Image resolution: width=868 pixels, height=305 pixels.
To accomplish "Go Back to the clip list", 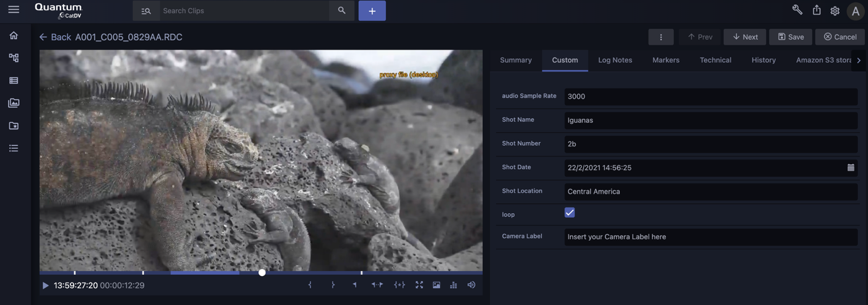I will [55, 37].
